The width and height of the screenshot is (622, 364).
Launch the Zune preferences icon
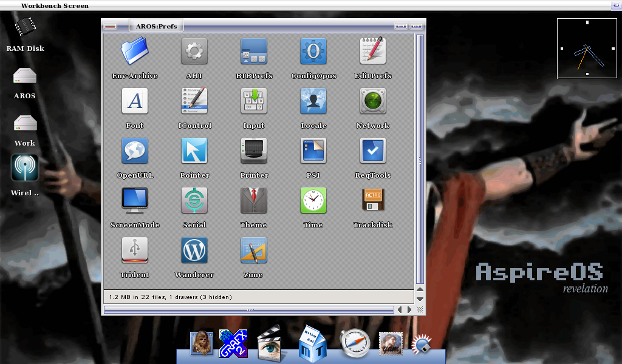[x=253, y=251]
